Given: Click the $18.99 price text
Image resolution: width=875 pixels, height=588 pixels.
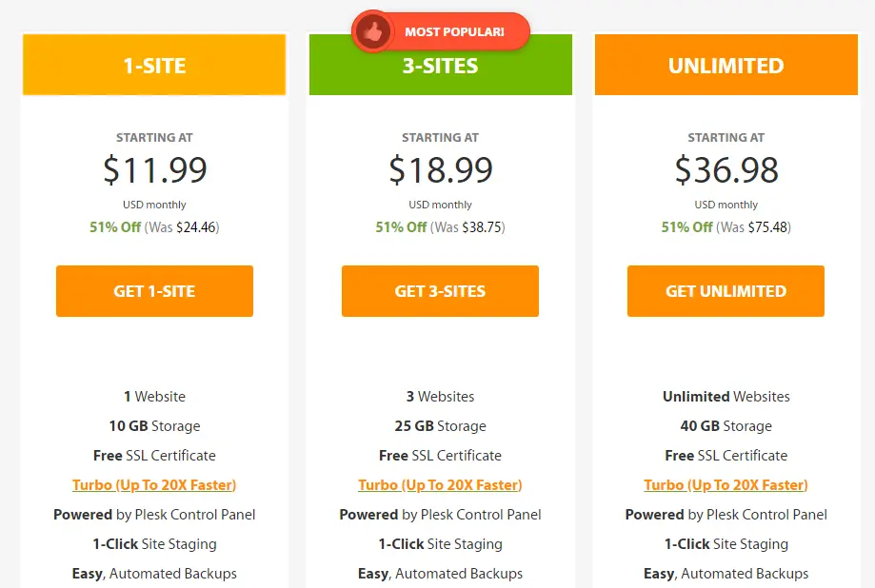Looking at the screenshot, I should [441, 169].
